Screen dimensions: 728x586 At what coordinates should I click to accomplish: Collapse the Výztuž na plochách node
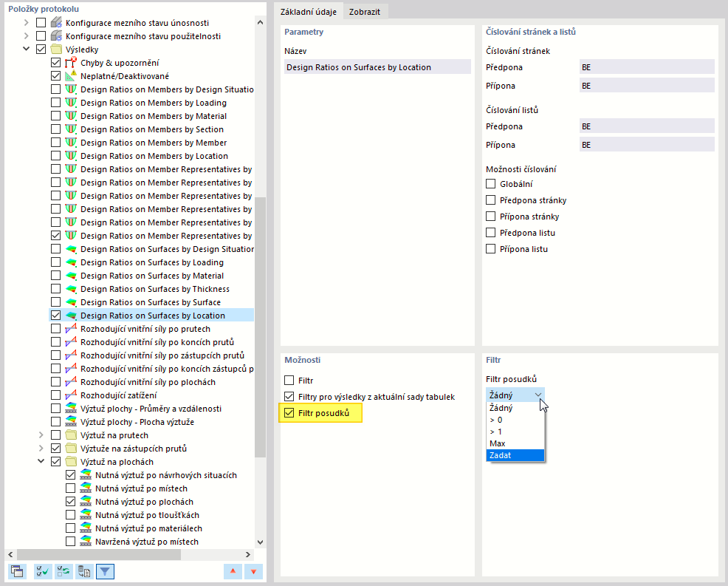click(41, 461)
